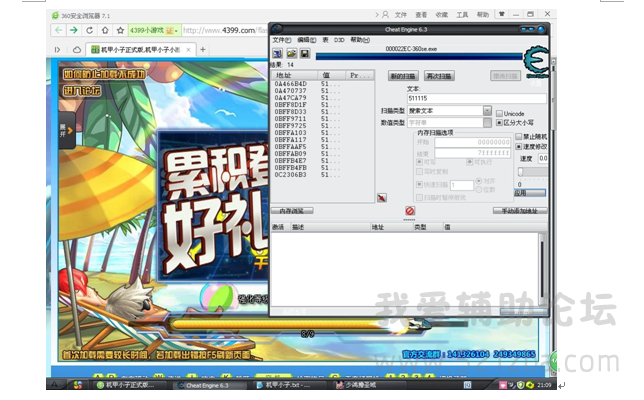This screenshot has width=644, height=400.
Task: Toggle the 扫描时暂停游戏 checkbox
Action: (x=419, y=198)
